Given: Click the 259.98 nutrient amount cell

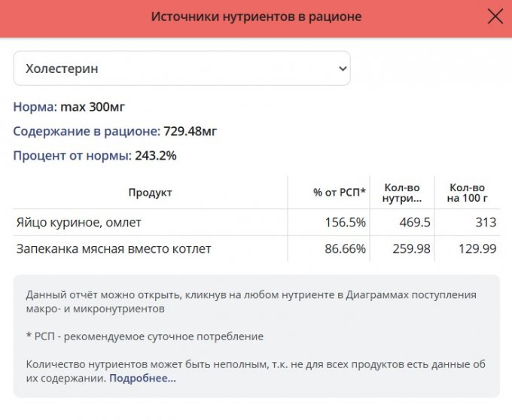Looking at the screenshot, I should pos(410,248).
